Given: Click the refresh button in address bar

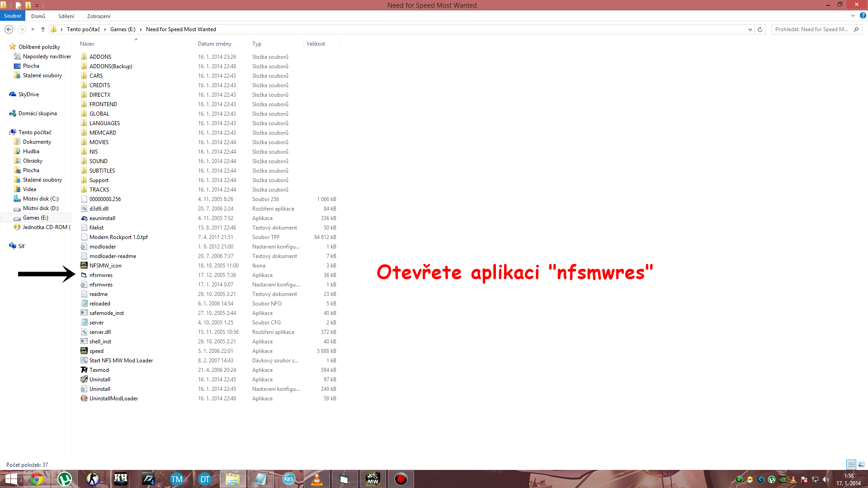Looking at the screenshot, I should [x=760, y=29].
